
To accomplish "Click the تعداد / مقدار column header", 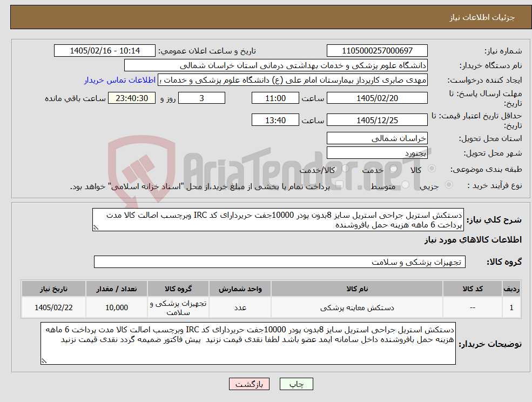I will (116, 289).
